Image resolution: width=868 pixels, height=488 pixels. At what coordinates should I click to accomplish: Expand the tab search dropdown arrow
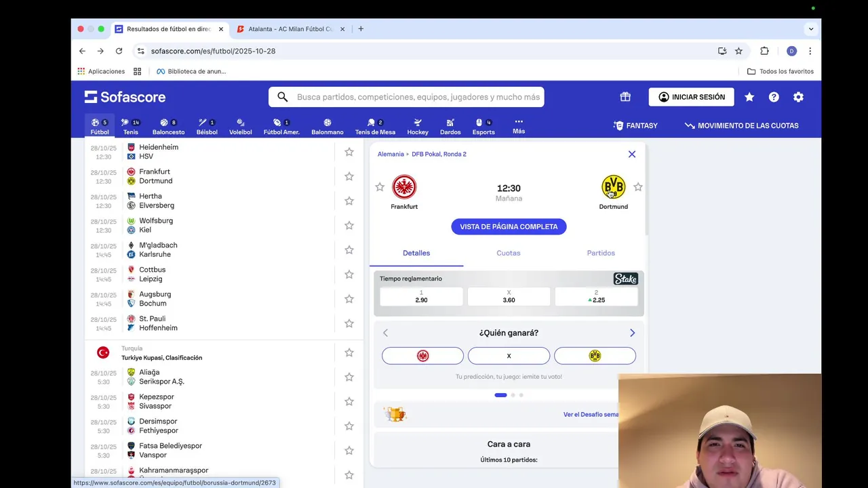click(x=811, y=29)
